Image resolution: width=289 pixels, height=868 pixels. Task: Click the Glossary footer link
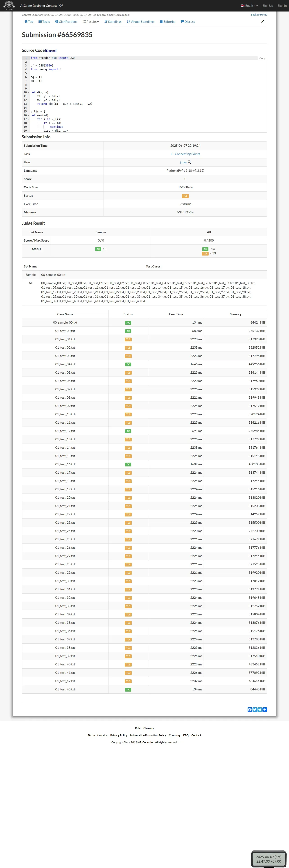tap(149, 728)
